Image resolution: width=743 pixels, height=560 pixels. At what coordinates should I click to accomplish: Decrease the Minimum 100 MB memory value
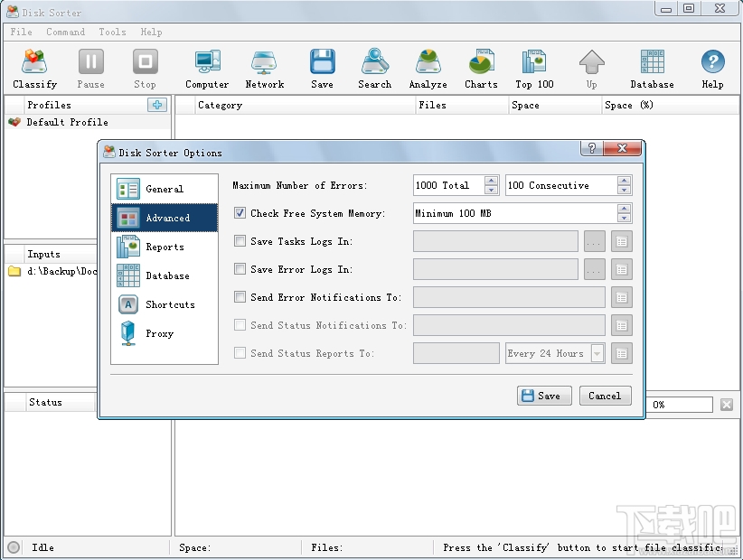624,218
